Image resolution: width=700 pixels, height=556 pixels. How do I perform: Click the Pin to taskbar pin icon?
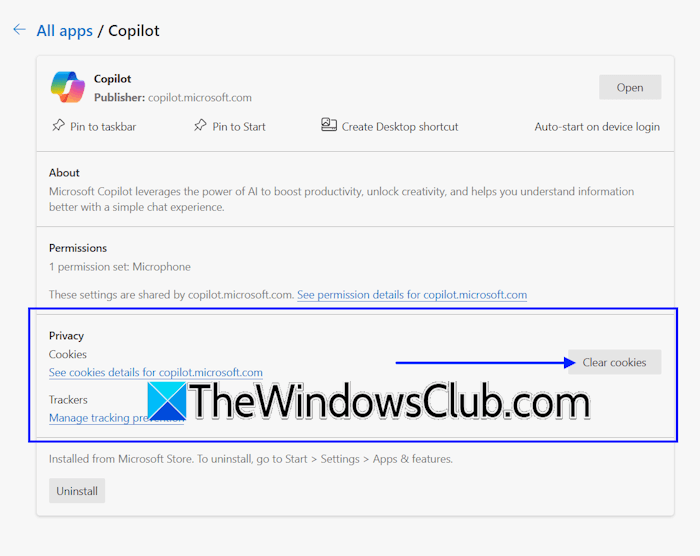[x=58, y=125]
